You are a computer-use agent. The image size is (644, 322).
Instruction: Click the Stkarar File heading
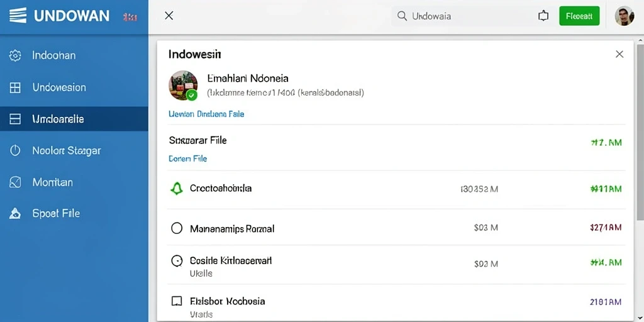coord(197,140)
